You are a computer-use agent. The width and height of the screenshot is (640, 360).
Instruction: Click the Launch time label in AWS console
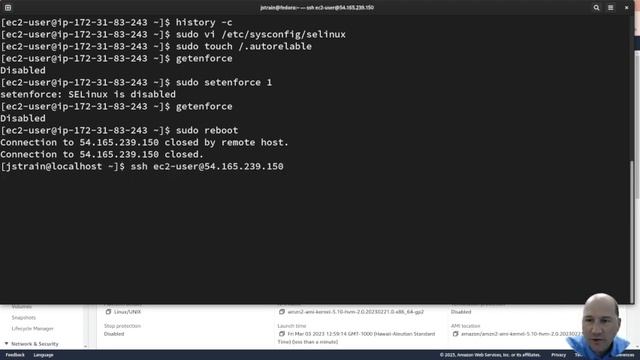pos(292,326)
